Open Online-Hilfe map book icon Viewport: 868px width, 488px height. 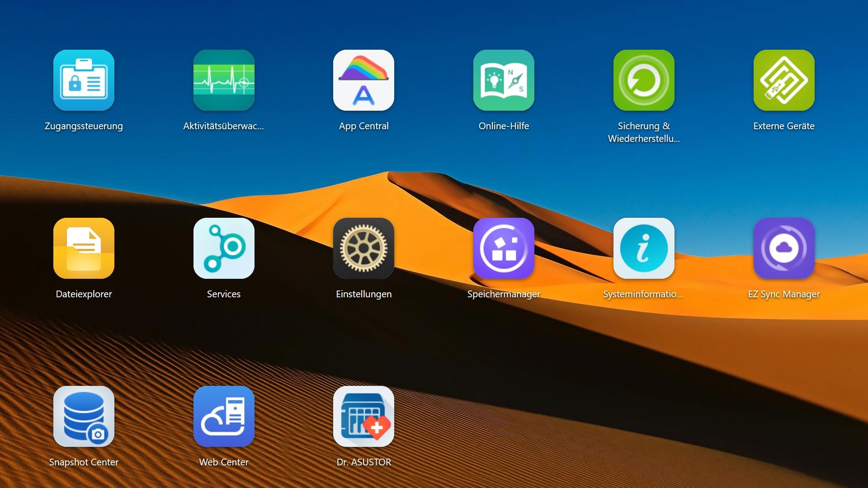click(x=504, y=80)
